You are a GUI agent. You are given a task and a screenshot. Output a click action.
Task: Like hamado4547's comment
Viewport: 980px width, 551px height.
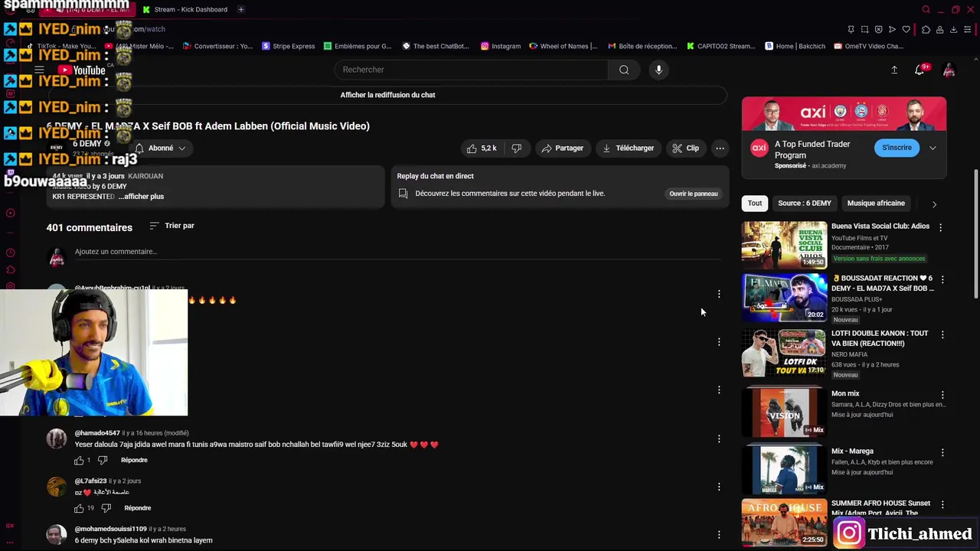tap(79, 461)
